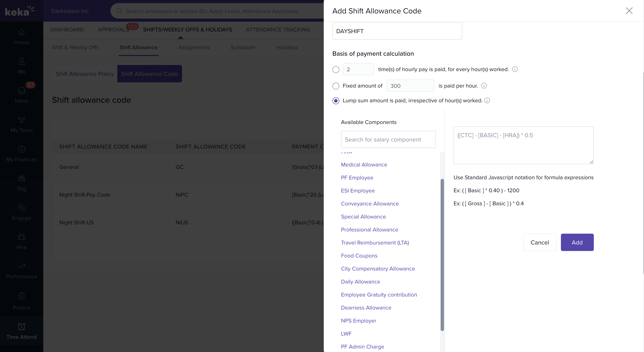This screenshot has width=644, height=352.
Task: Select times of hourly pay radio option
Action: tap(336, 70)
